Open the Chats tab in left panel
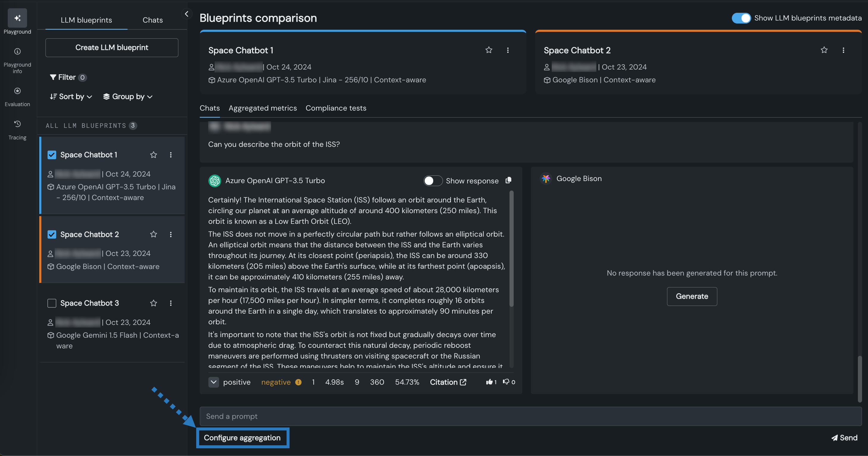Viewport: 868px width, 456px height. click(152, 20)
